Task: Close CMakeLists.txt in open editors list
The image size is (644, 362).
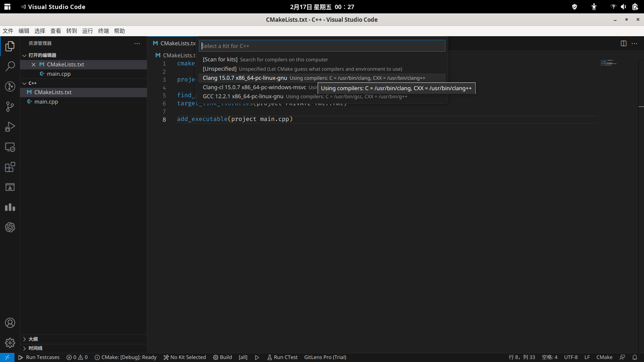Action: (34, 65)
